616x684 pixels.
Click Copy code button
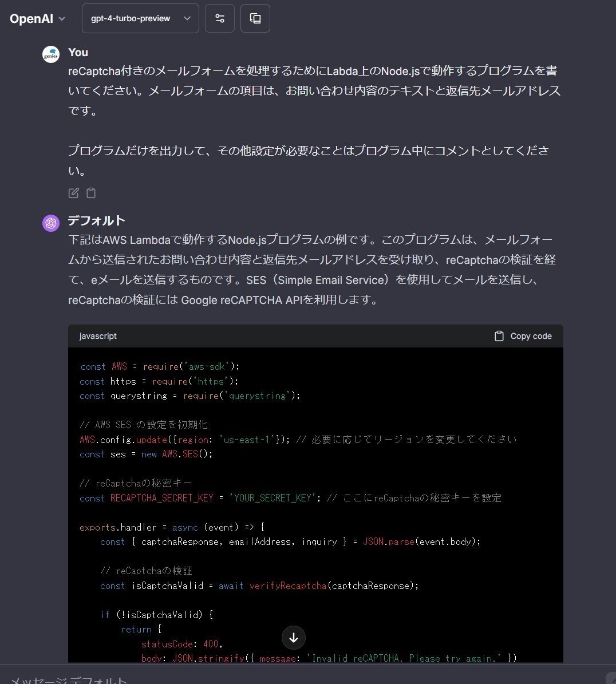pyautogui.click(x=523, y=336)
